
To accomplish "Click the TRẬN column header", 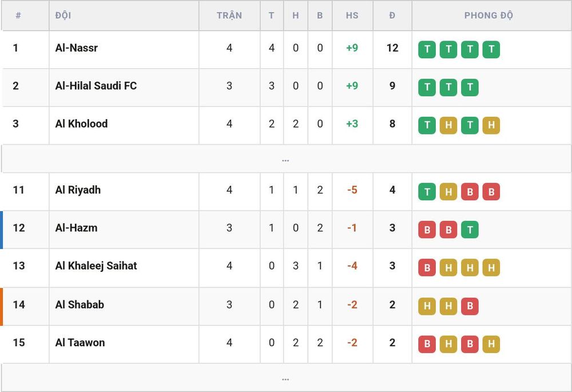I will tap(229, 15).
